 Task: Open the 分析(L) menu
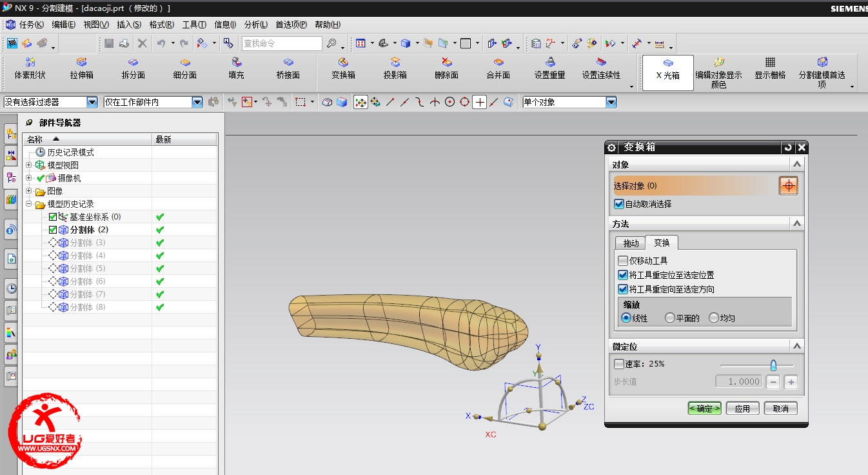[256, 25]
